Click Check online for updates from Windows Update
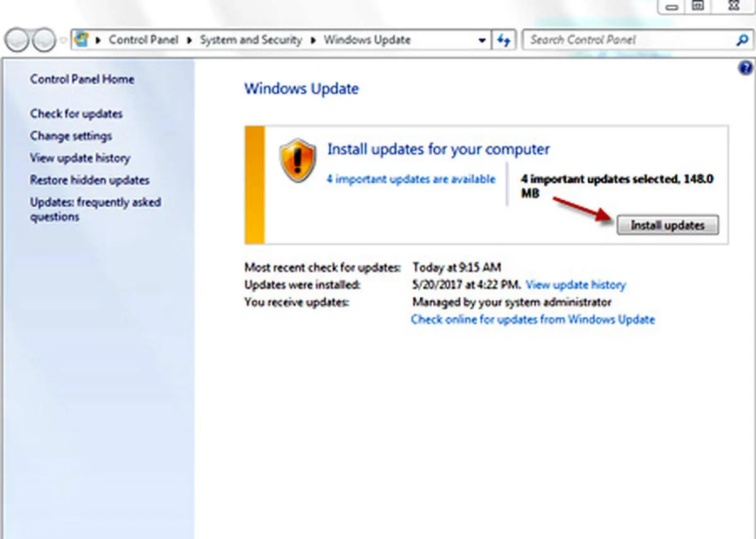756x539 pixels. [x=532, y=319]
